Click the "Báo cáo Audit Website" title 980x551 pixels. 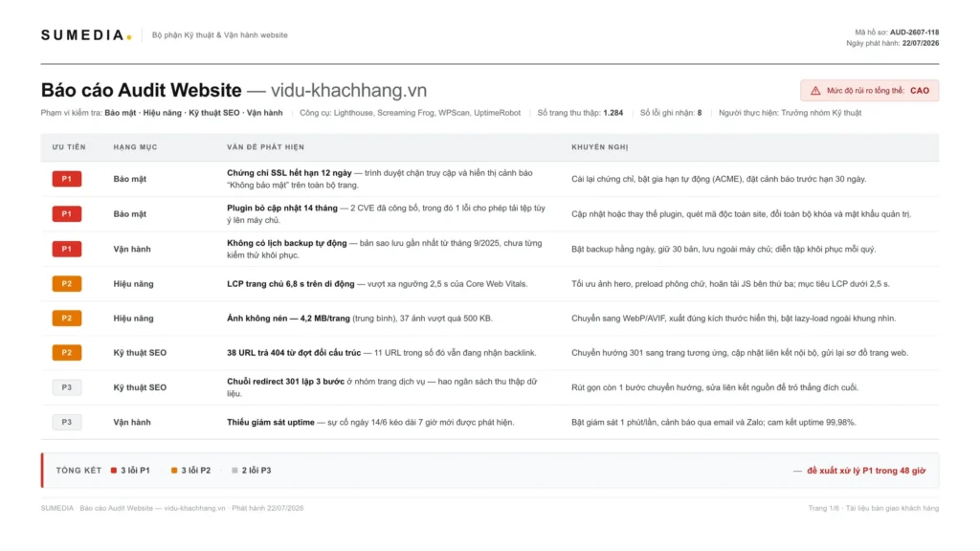pyautogui.click(x=142, y=91)
